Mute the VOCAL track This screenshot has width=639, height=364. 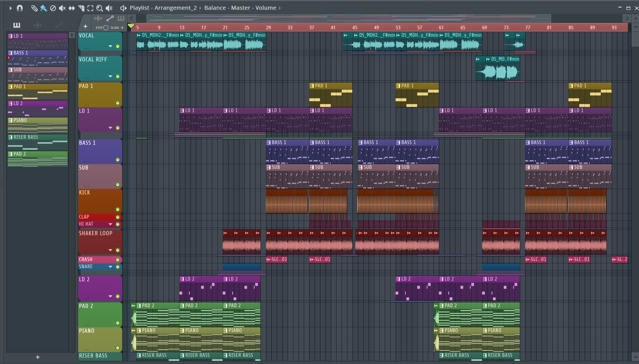point(118,46)
